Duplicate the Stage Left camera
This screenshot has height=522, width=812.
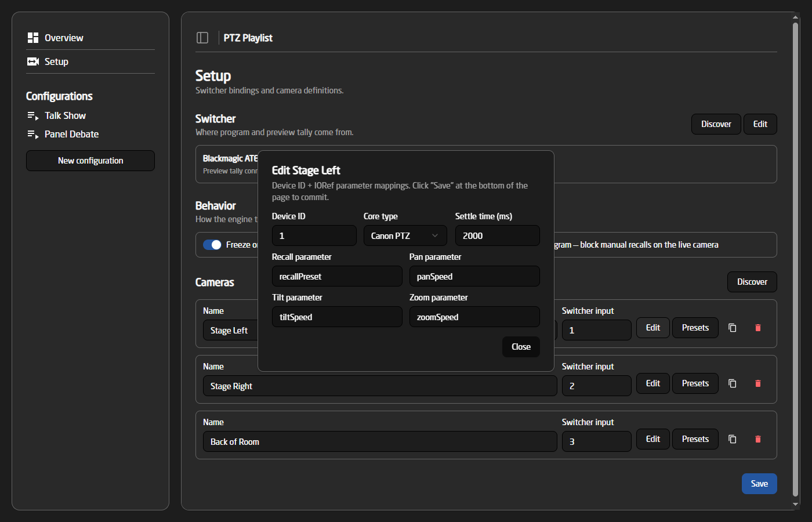point(733,328)
